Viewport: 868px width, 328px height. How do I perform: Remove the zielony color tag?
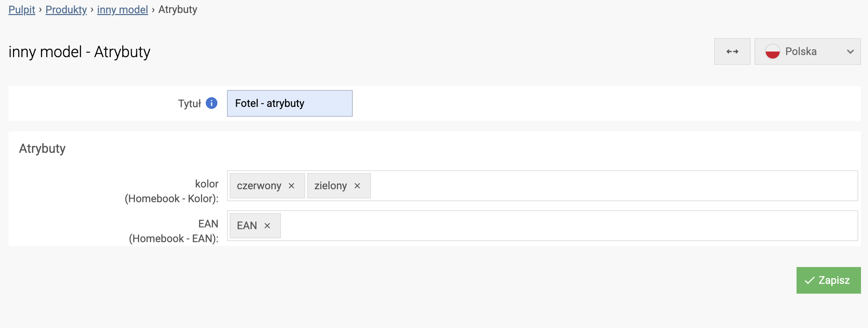coord(357,186)
